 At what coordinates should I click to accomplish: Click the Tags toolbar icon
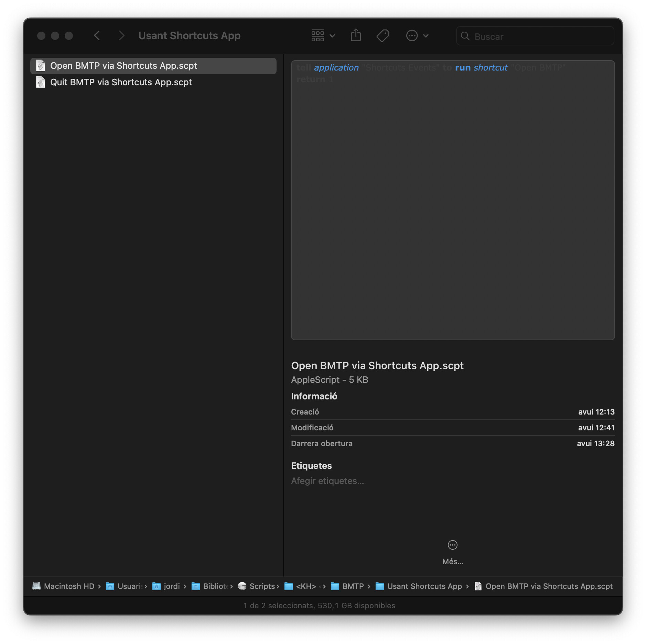click(383, 35)
